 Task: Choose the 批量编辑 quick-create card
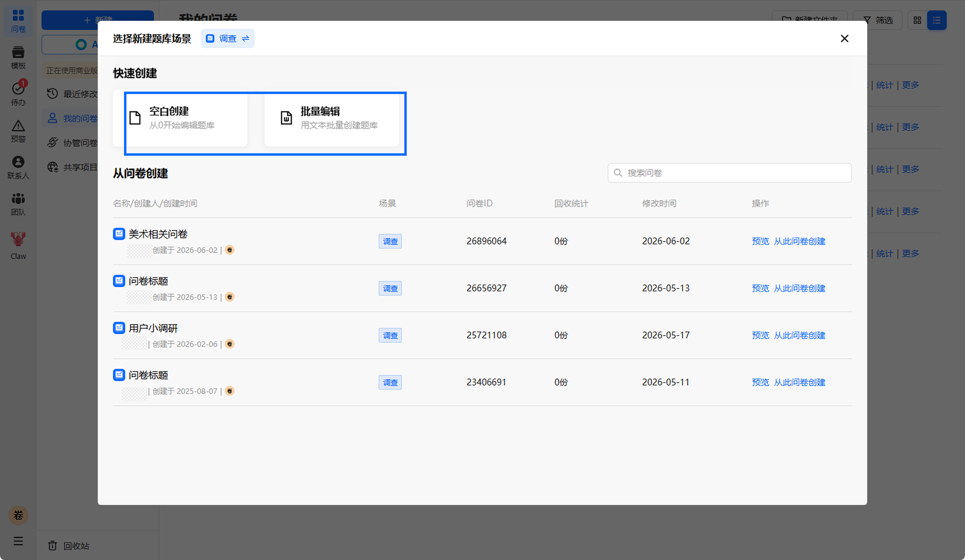point(331,118)
